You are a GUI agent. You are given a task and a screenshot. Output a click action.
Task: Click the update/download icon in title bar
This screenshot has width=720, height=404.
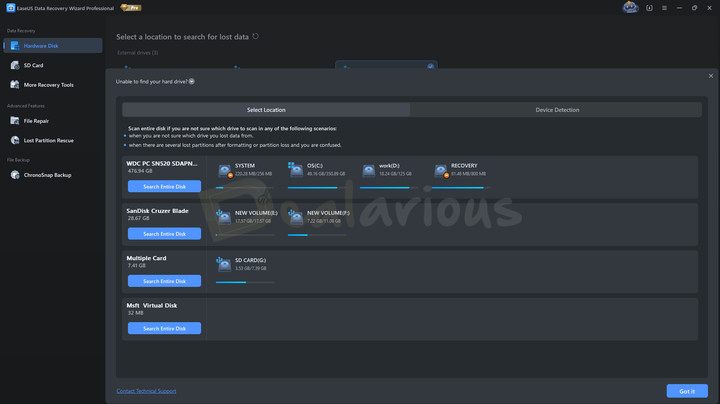tap(649, 8)
